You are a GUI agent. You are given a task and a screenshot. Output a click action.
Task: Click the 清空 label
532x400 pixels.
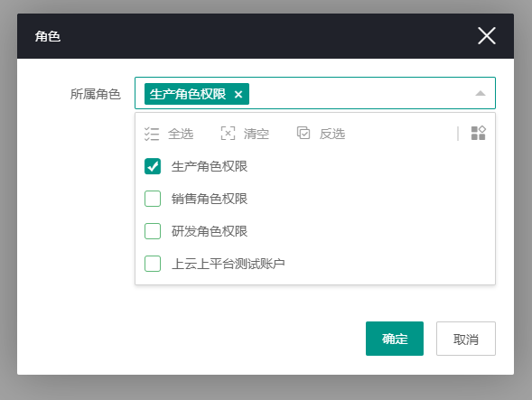point(257,134)
